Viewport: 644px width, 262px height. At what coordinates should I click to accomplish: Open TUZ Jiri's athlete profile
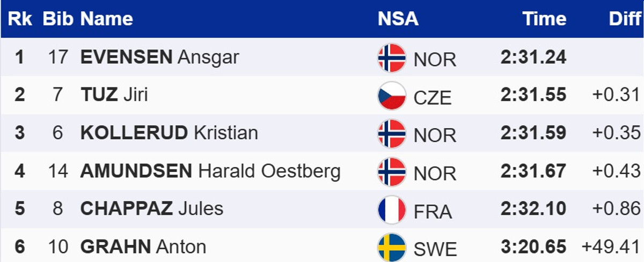(114, 95)
